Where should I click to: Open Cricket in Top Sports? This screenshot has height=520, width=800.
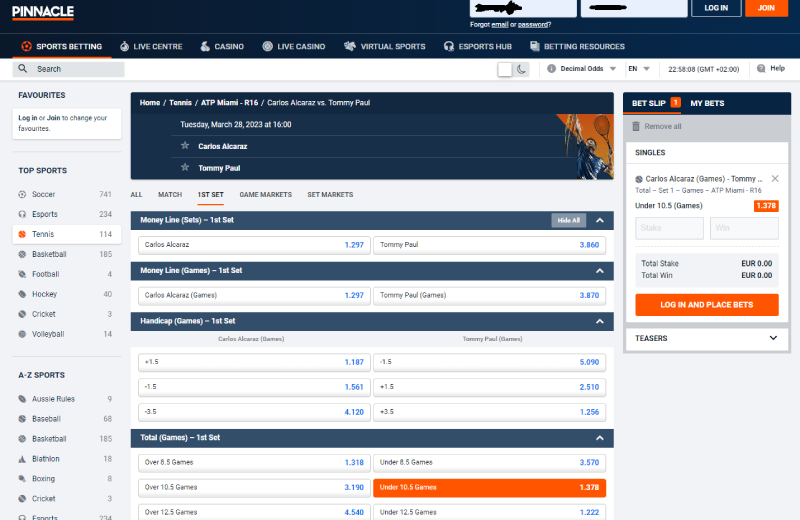tap(66, 314)
